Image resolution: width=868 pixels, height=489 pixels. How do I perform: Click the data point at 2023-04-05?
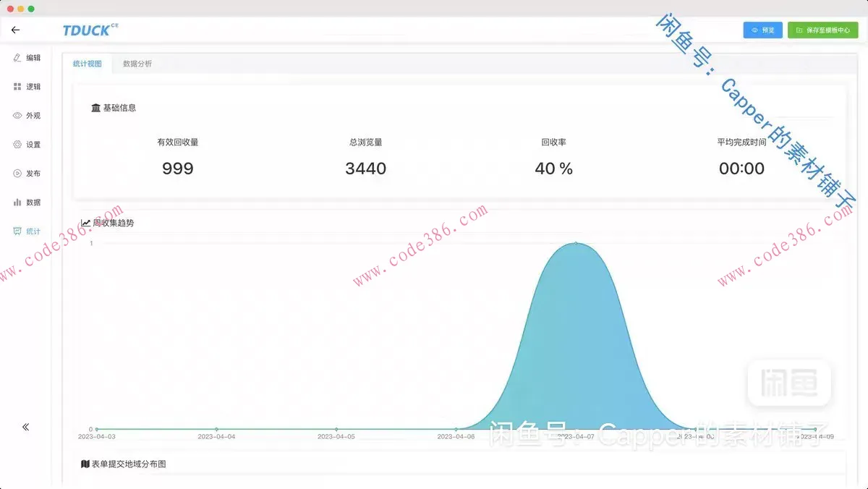point(336,429)
